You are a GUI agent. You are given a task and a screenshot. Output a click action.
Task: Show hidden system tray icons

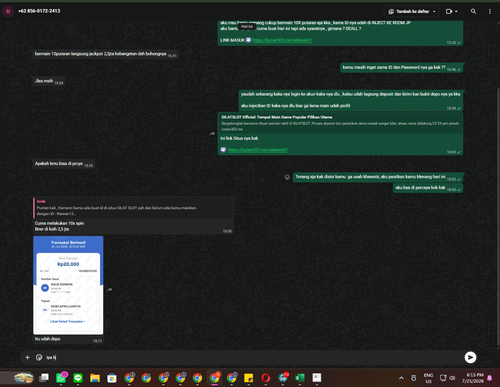coord(401,378)
